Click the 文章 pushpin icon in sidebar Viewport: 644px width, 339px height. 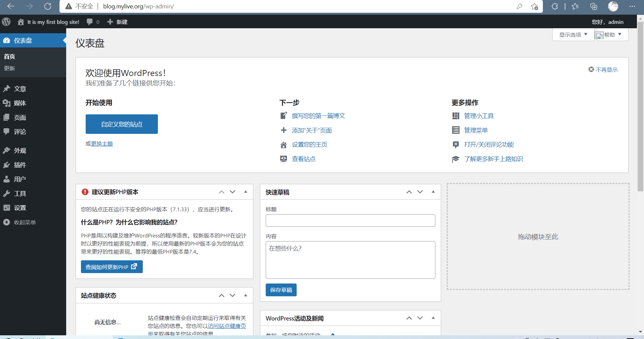click(x=7, y=89)
